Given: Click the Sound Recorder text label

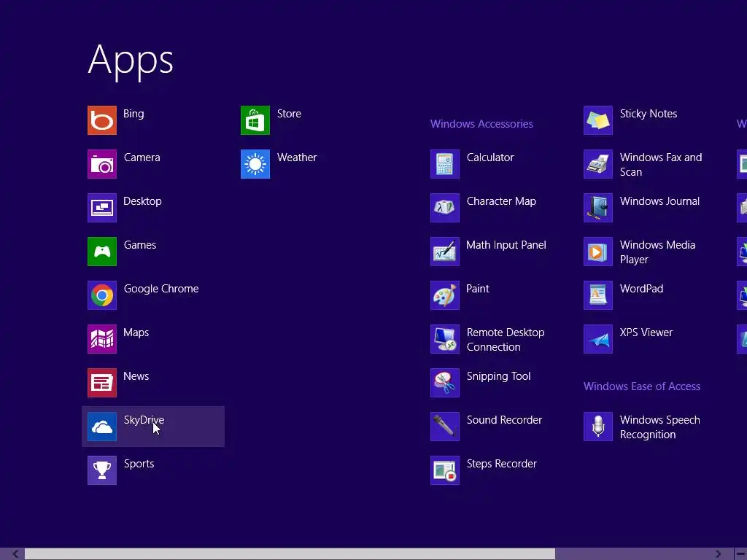Looking at the screenshot, I should [x=504, y=420].
